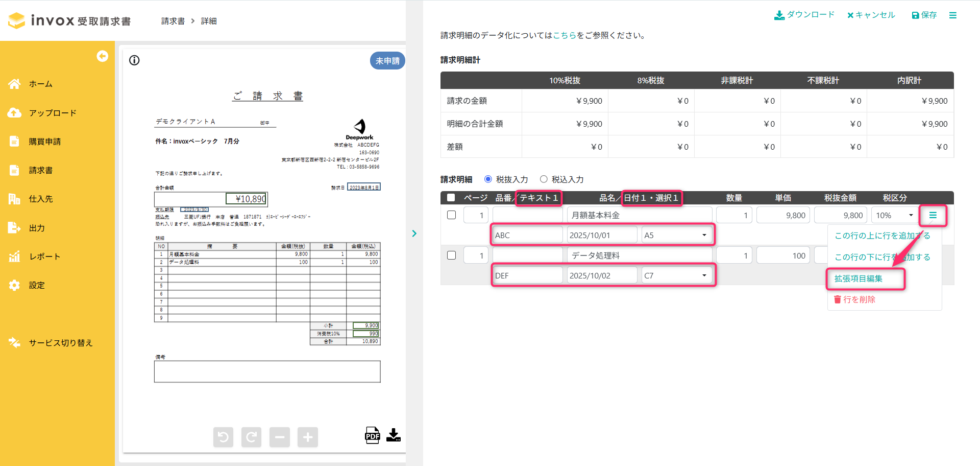
Task: Rotate the invoice preview counterclockwise
Action: [x=223, y=437]
